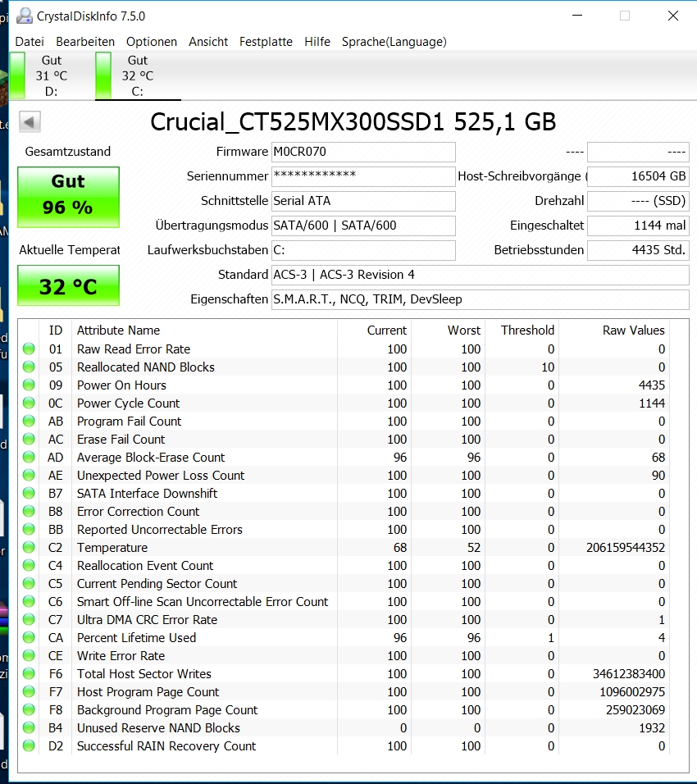Click the Eigenschaften S.M.A.R.T. features field
Image resolution: width=697 pixels, height=784 pixels.
[480, 299]
